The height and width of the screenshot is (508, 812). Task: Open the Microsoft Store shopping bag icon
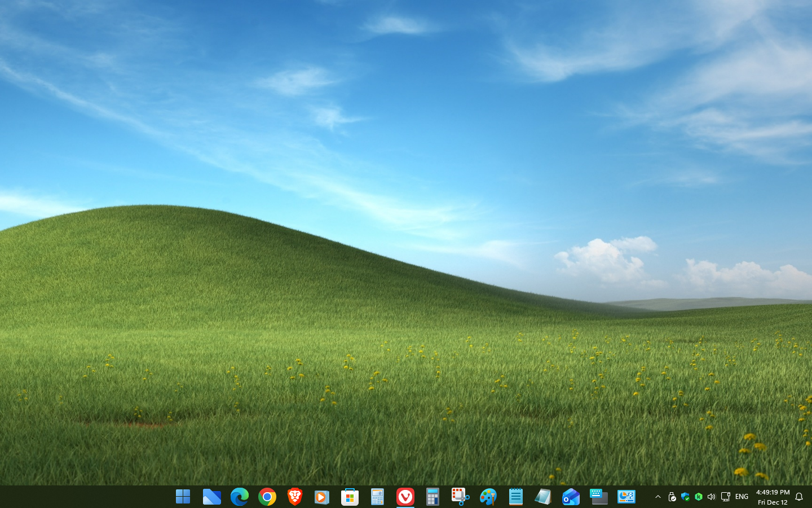(x=350, y=497)
